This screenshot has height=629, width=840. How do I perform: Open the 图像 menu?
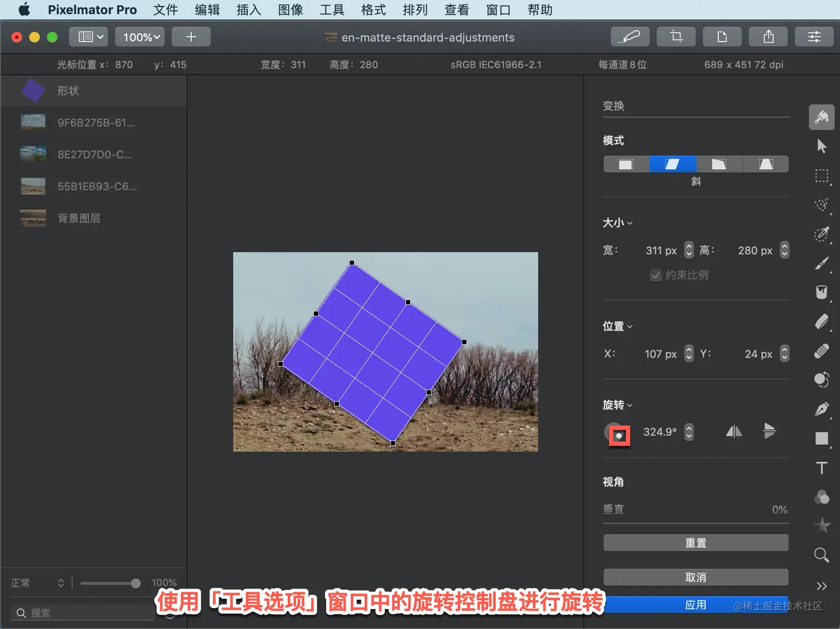click(291, 10)
